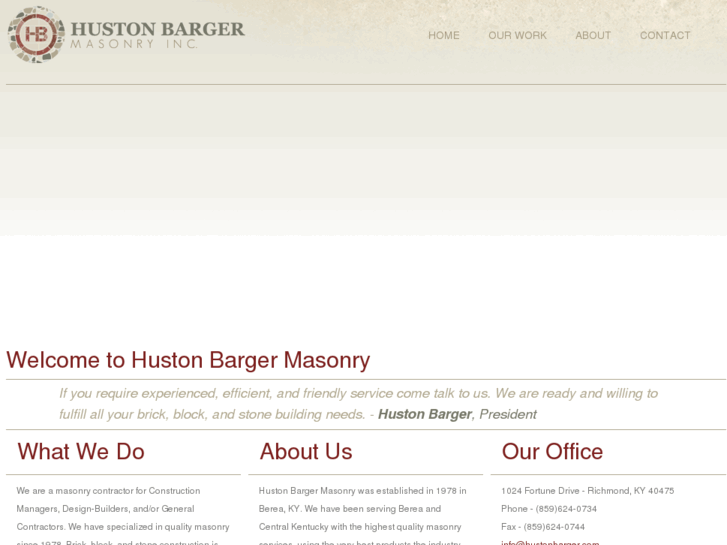Select the About Us heading
The height and width of the screenshot is (545, 727).
pos(306,451)
